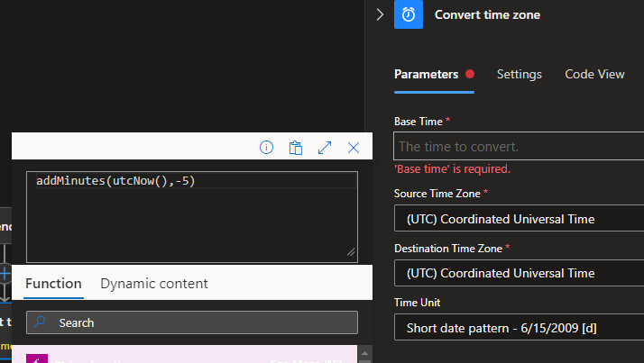Switch to the Parameters tab

427,74
